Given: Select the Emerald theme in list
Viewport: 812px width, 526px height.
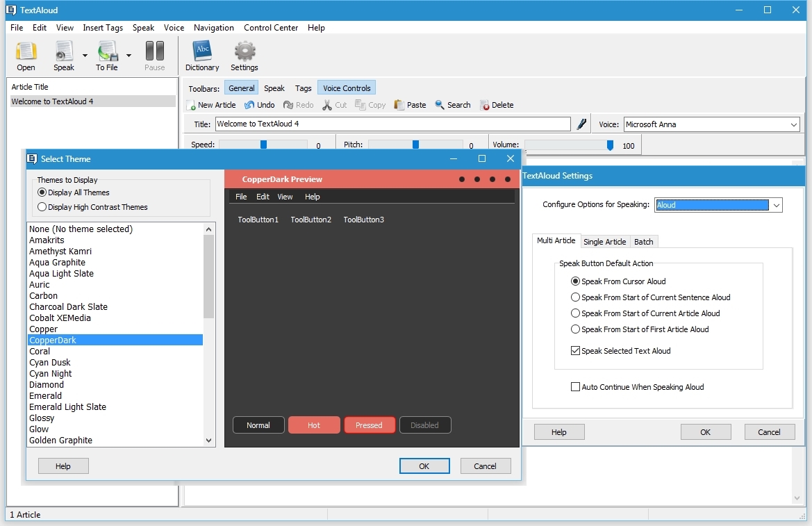Looking at the screenshot, I should (x=46, y=396).
